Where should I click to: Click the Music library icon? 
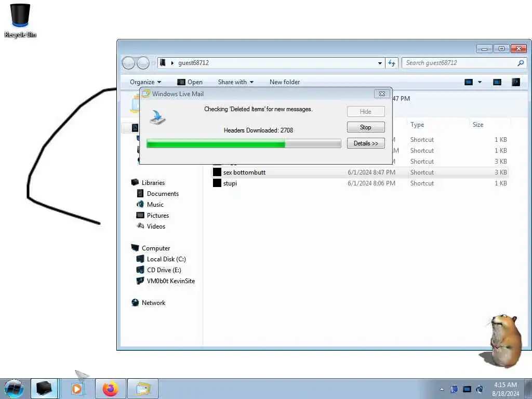pos(140,204)
